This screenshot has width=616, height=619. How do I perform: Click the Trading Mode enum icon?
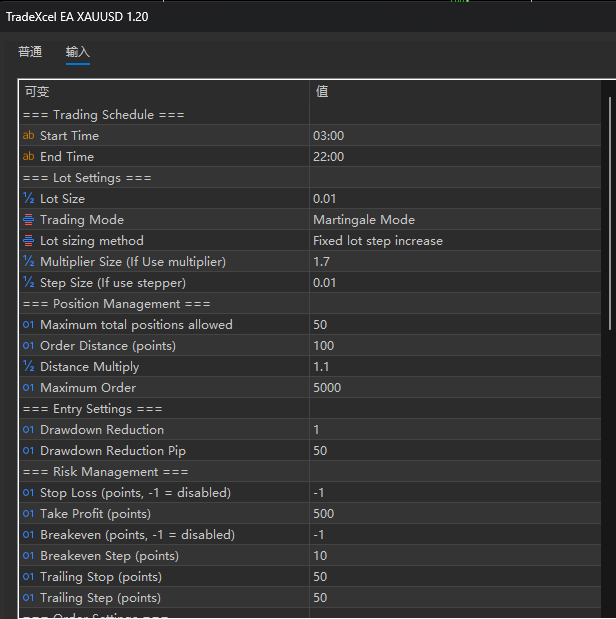click(28, 220)
